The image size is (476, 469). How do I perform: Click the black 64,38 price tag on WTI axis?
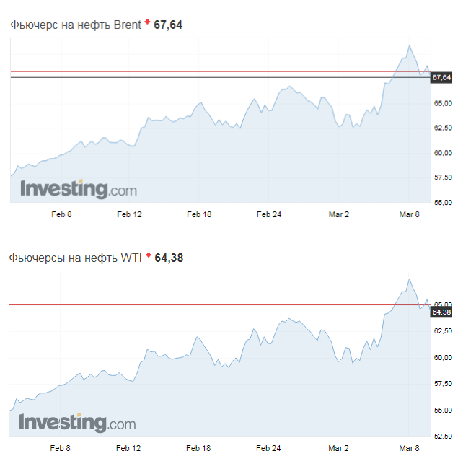pos(441,312)
